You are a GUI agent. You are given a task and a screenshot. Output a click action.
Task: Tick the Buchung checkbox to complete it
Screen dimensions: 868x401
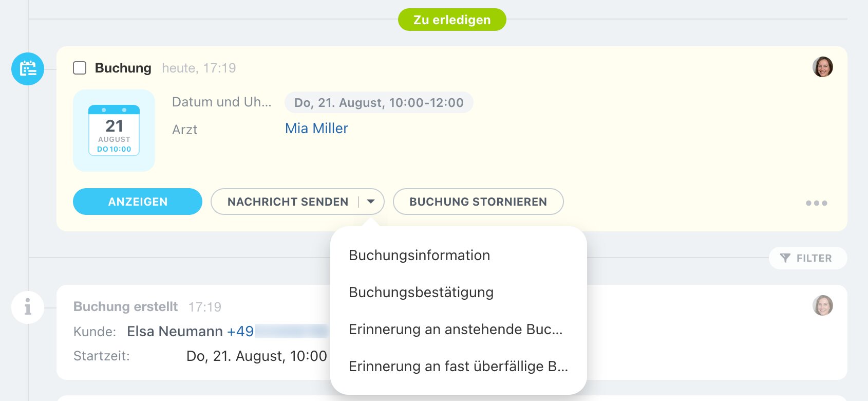pos(80,68)
